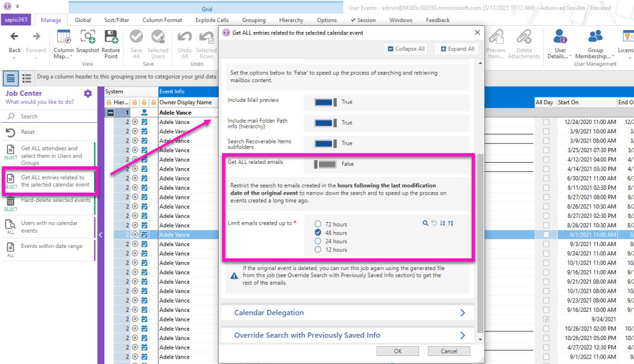Viewport: 634px width, 364px height.
Task: Open Events within date range job
Action: click(49, 250)
